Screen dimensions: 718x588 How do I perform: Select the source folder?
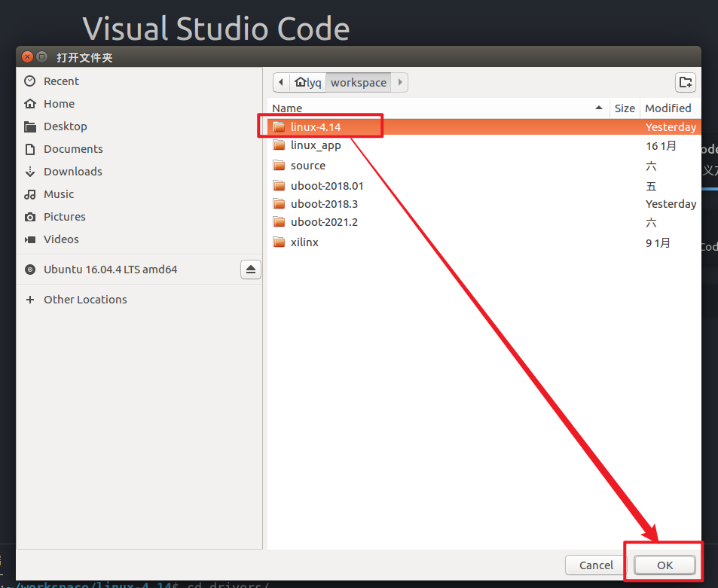pyautogui.click(x=484, y=166)
